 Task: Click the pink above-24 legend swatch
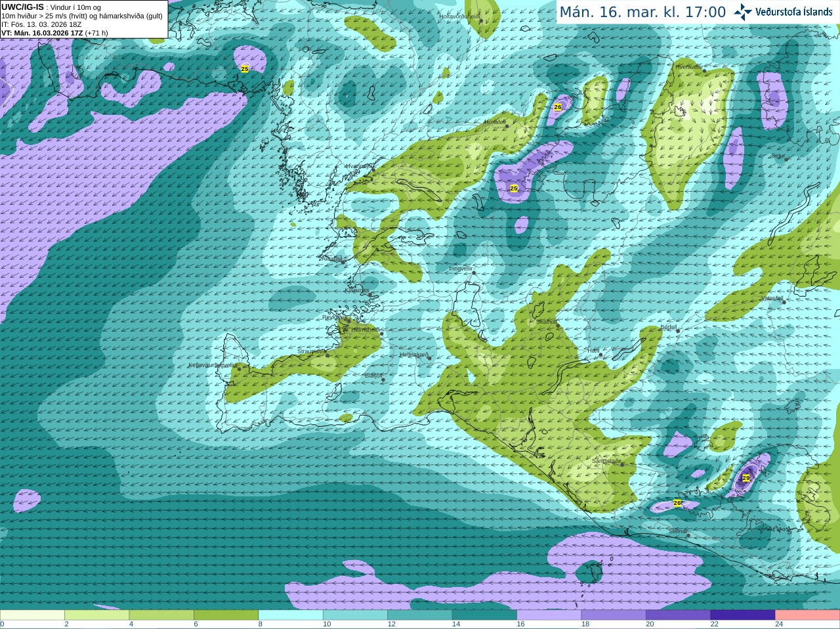[x=808, y=615]
